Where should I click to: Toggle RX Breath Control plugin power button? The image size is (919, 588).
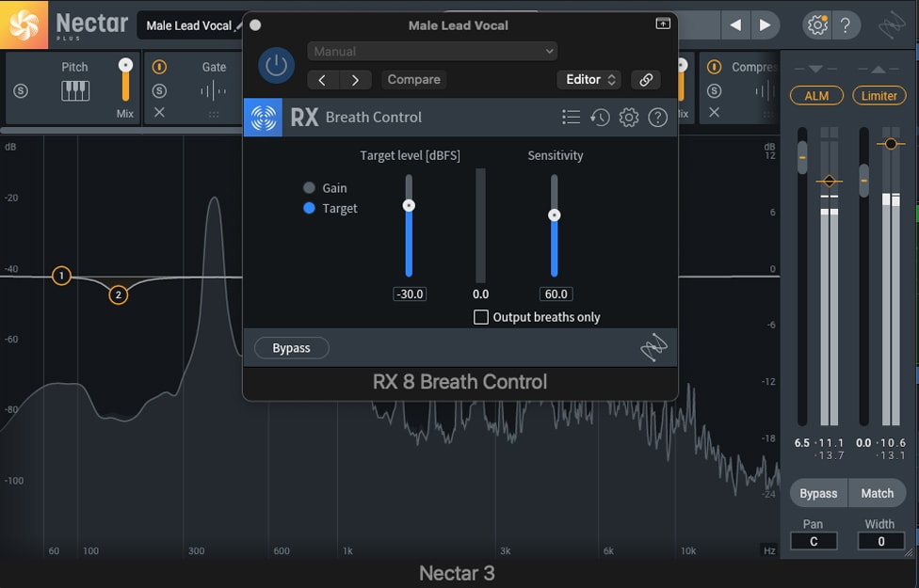click(277, 66)
